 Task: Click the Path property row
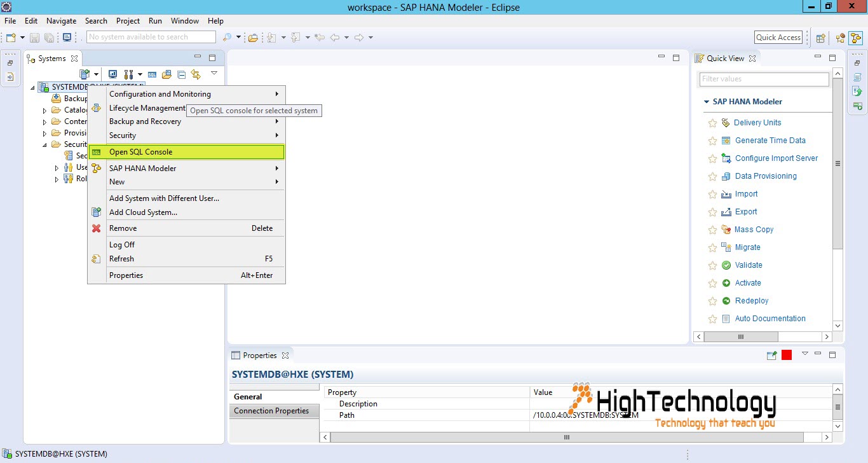pyautogui.click(x=578, y=415)
